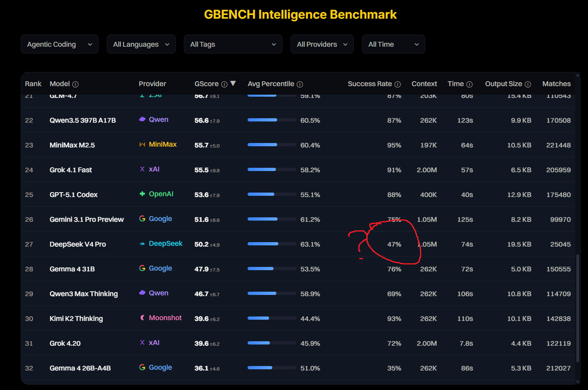Click the OpenAI provider logo icon
The image size is (588, 390).
[x=142, y=194]
